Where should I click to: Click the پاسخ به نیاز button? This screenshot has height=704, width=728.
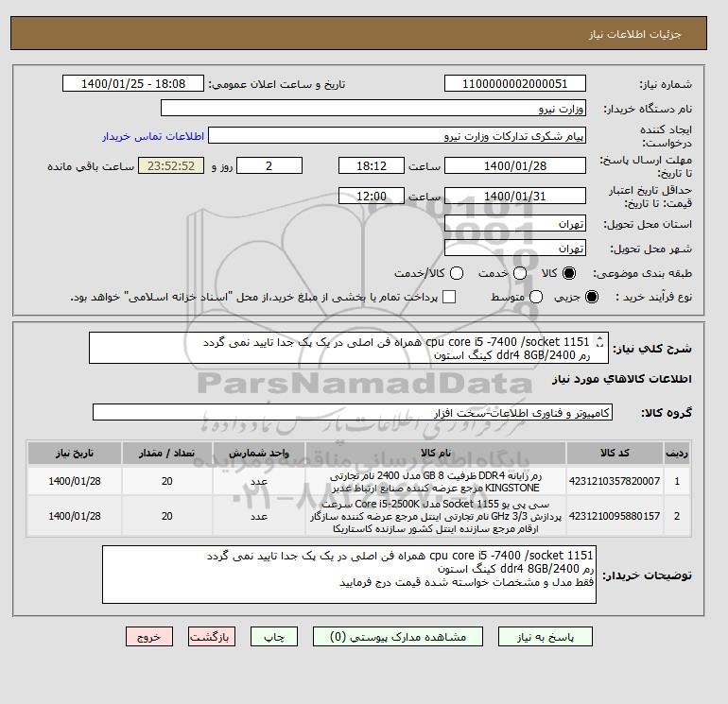pyautogui.click(x=546, y=637)
